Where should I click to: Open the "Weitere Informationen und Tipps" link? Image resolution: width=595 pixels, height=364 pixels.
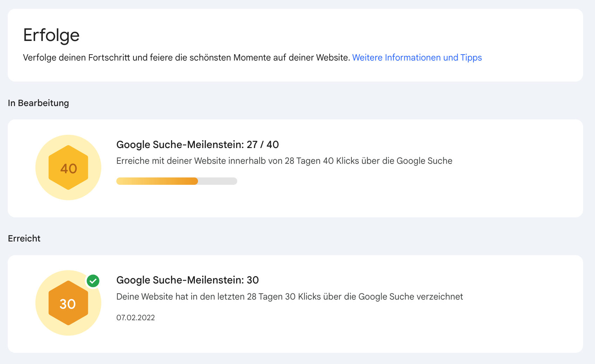point(417,57)
